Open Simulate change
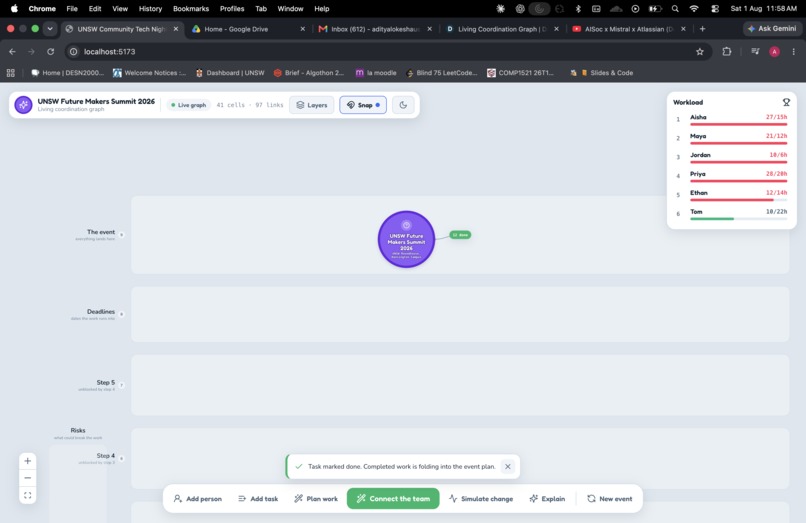The width and height of the screenshot is (806, 523). [481, 499]
